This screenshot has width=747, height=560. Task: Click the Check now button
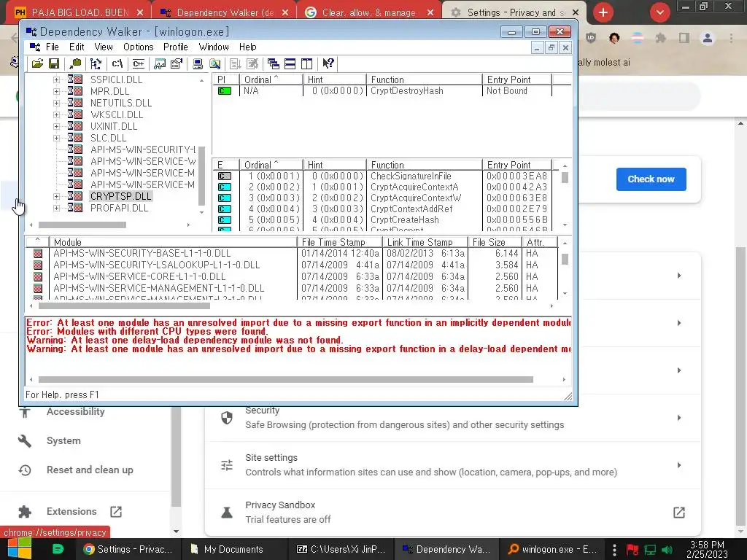[651, 179]
